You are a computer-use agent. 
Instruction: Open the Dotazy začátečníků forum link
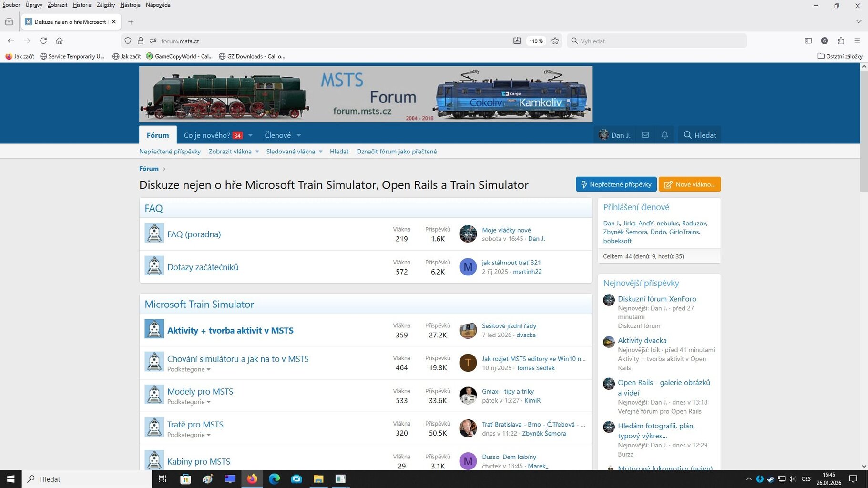[x=203, y=267]
